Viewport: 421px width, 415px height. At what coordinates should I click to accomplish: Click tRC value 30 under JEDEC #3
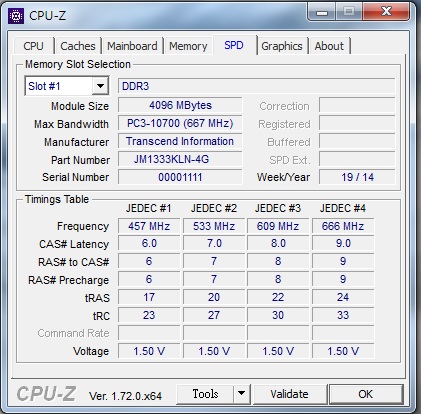point(278,315)
